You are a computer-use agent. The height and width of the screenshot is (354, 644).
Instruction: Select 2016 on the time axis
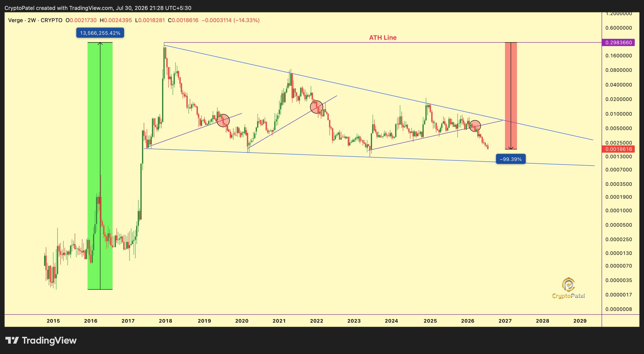coord(91,321)
